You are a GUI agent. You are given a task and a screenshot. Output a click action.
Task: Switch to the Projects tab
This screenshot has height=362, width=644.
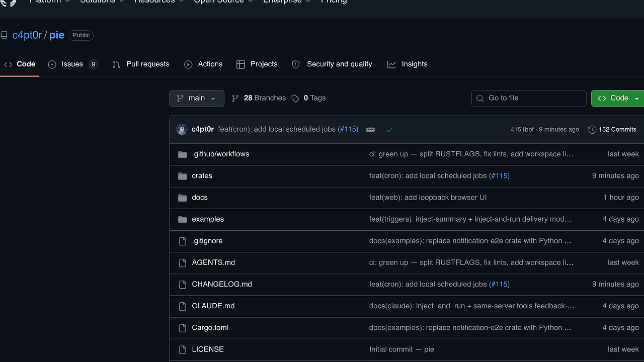[257, 64]
